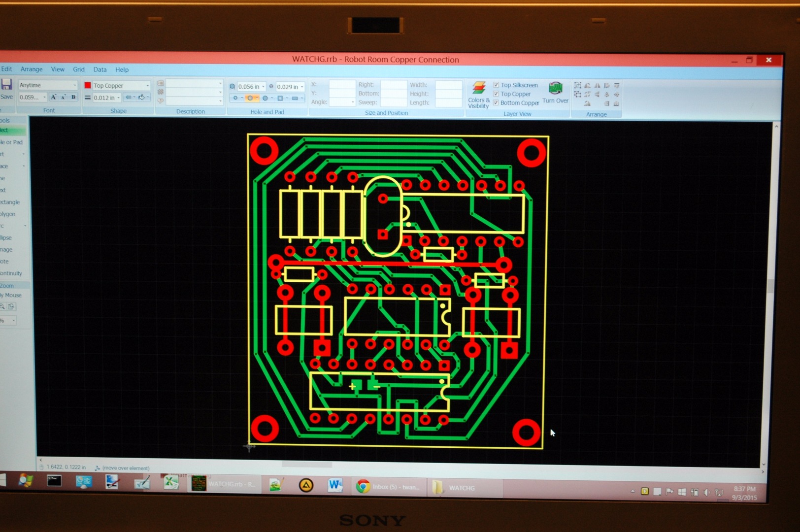Open the third Description dropdown field
Image resolution: width=800 pixels, height=532 pixels.
(x=194, y=100)
